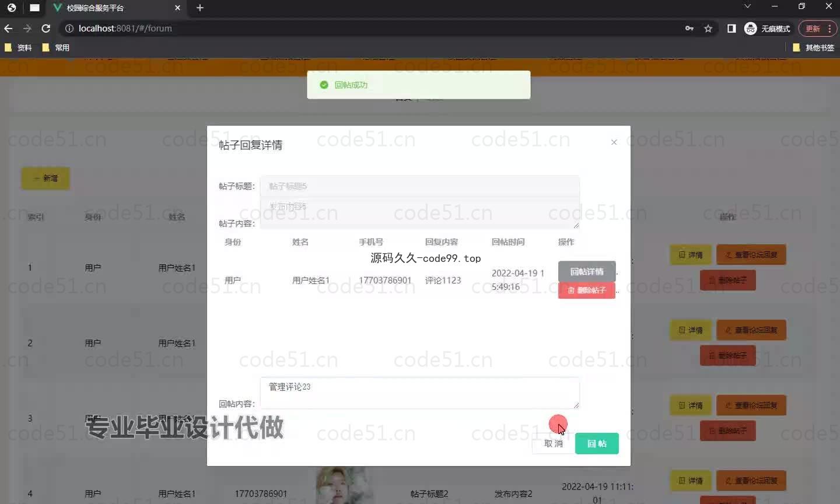Delete the post in row 2

click(727, 355)
